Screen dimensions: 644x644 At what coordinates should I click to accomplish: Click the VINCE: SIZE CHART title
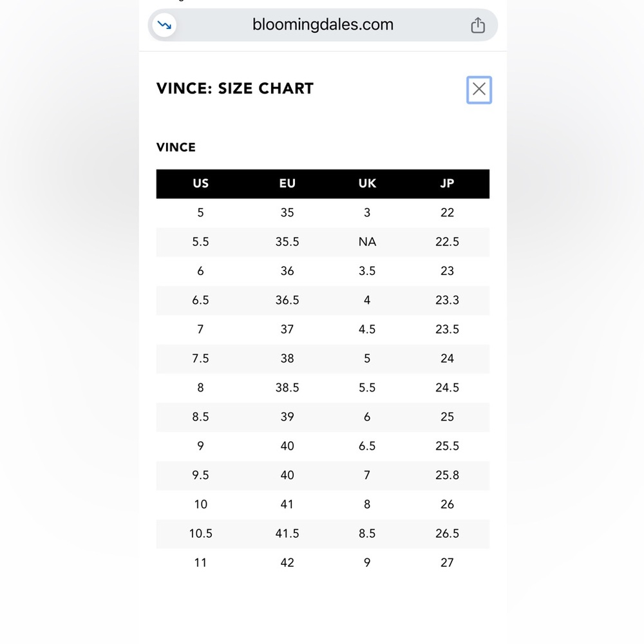[235, 88]
